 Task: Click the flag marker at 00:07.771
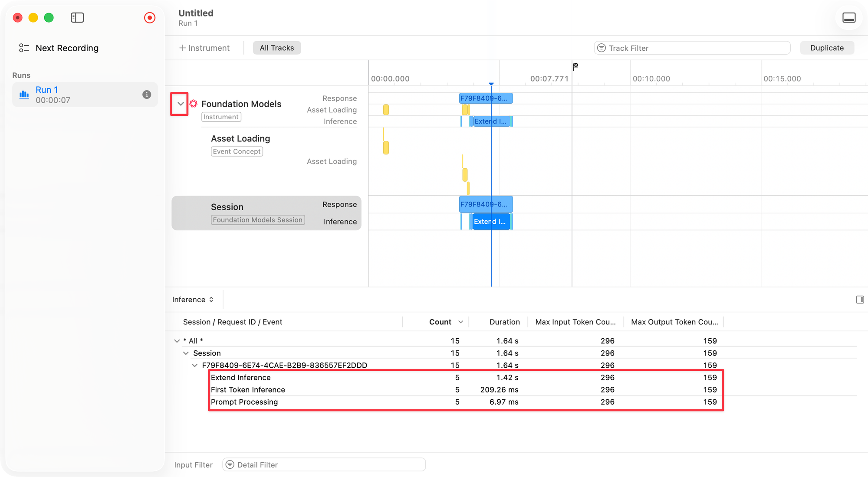coord(575,66)
